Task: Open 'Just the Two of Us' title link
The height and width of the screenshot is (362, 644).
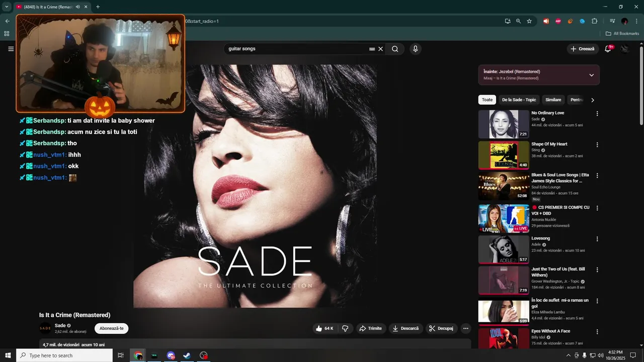Action: [x=558, y=272]
